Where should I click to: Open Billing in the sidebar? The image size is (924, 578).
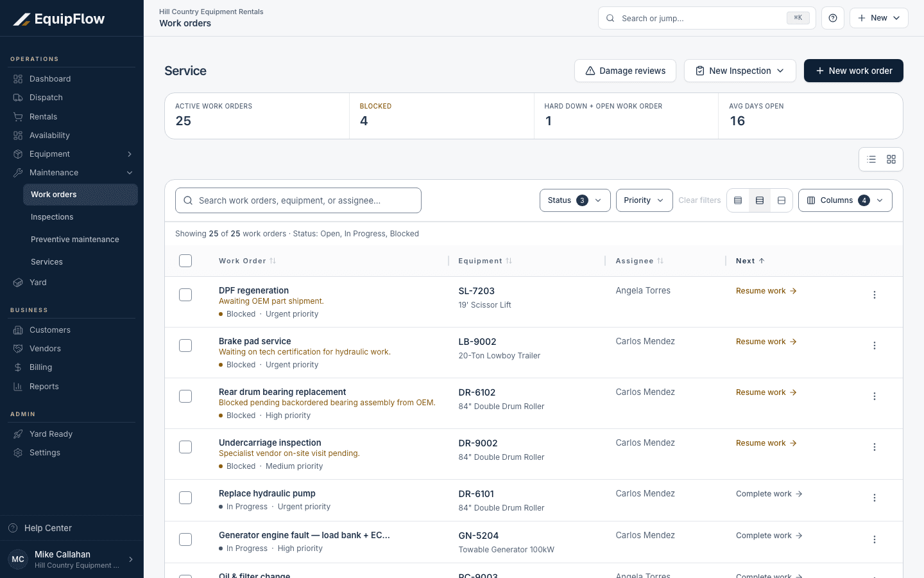[72, 367]
